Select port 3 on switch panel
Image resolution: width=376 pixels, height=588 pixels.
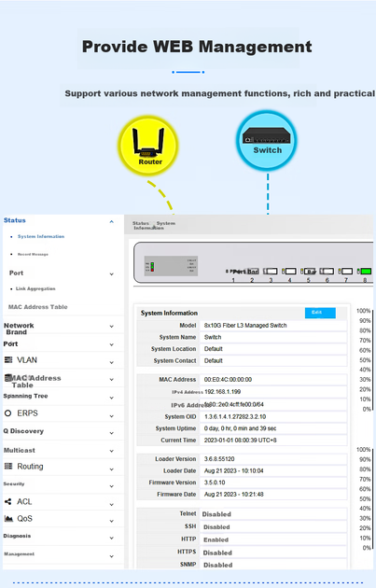[x=271, y=271]
